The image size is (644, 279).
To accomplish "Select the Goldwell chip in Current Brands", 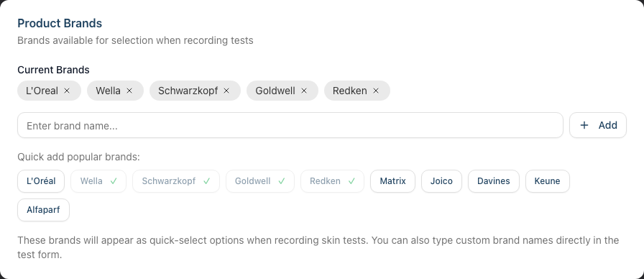I will click(x=282, y=91).
